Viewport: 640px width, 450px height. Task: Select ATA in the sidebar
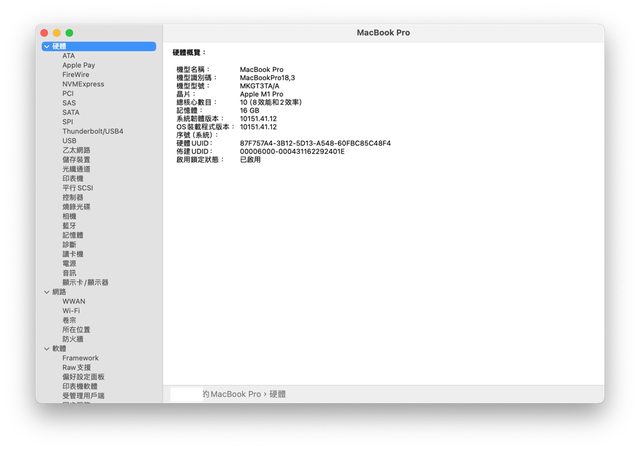69,56
